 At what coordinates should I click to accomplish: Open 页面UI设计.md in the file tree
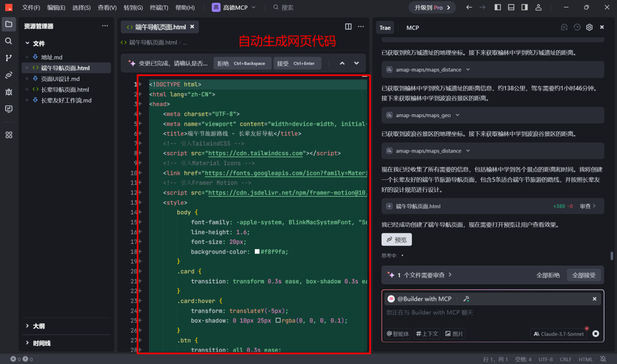click(x=60, y=79)
